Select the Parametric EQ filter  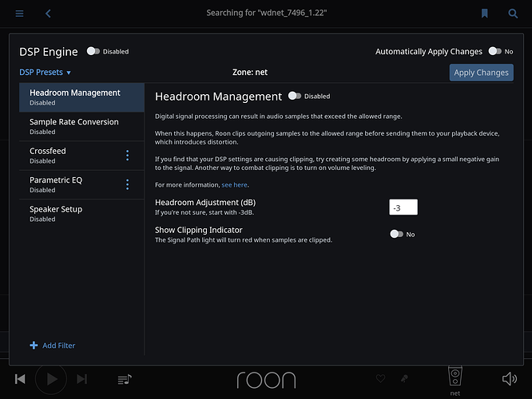tap(81, 185)
